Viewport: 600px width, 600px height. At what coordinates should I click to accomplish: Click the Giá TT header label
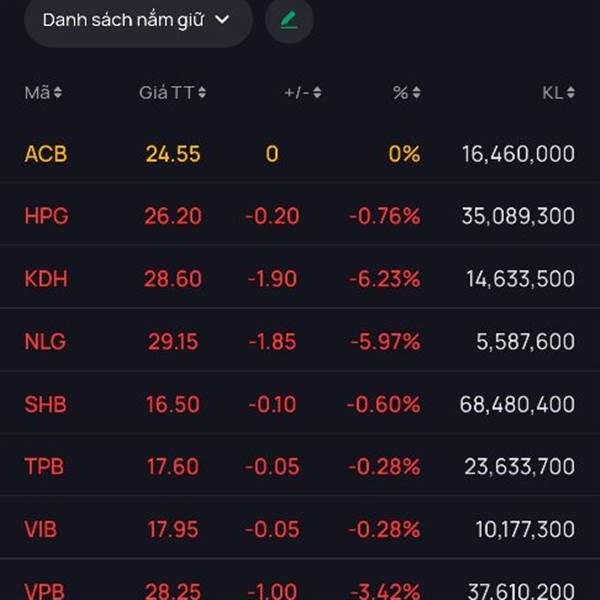pyautogui.click(x=166, y=93)
